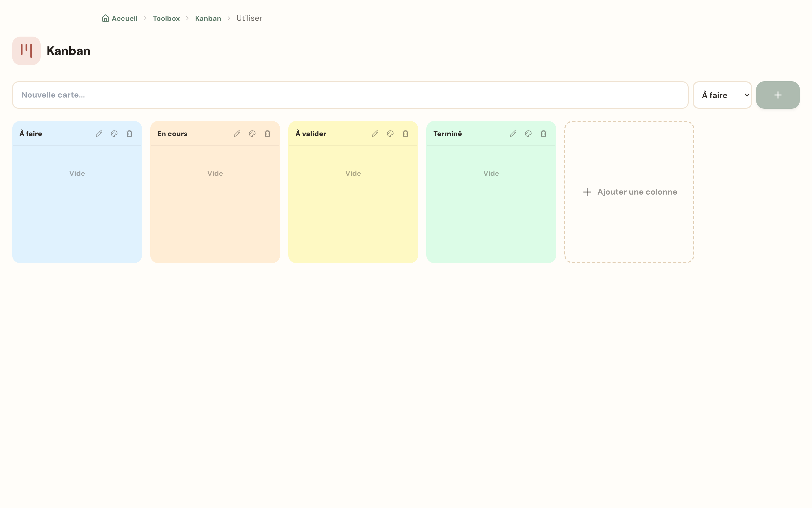The width and height of the screenshot is (812, 508).
Task: Open palette icon on À valider column
Action: [390, 134]
